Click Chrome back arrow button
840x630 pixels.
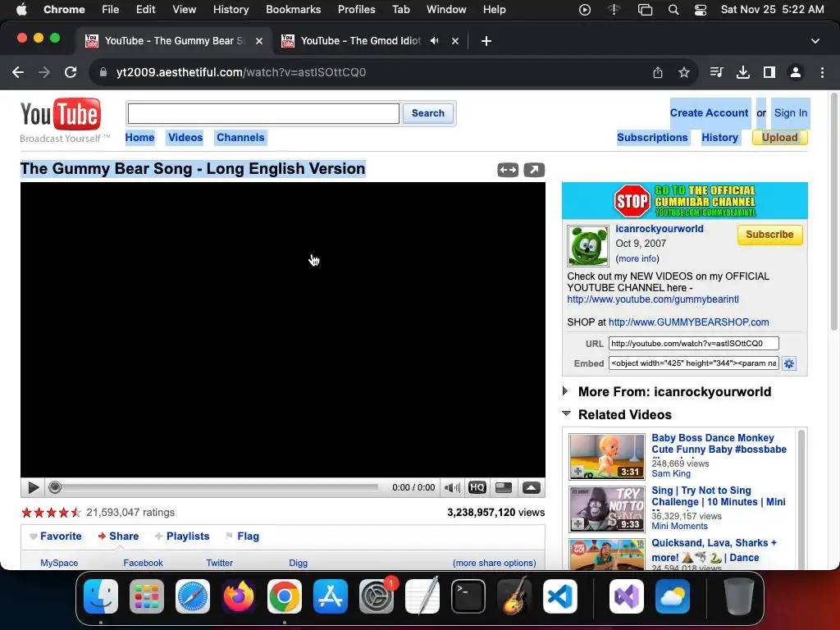18,72
